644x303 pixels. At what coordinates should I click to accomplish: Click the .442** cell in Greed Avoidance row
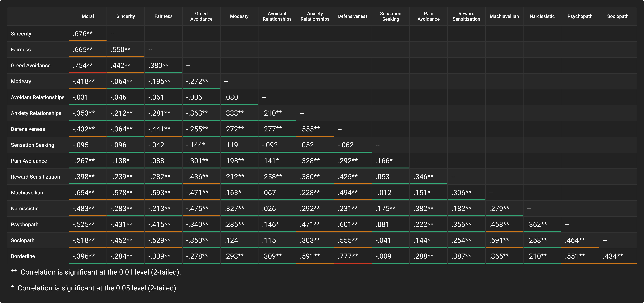click(x=125, y=65)
